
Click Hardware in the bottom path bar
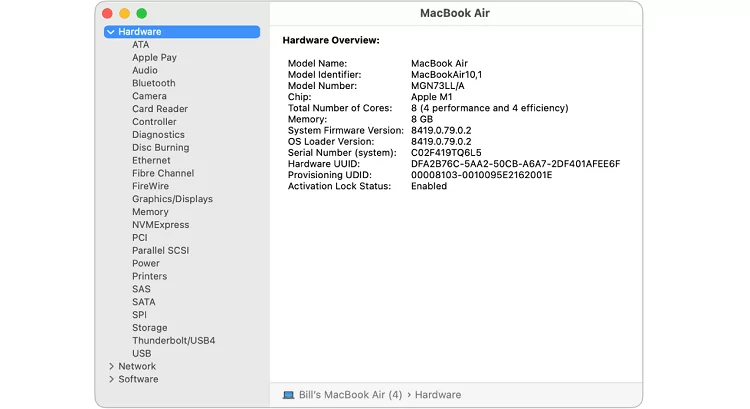(x=438, y=395)
